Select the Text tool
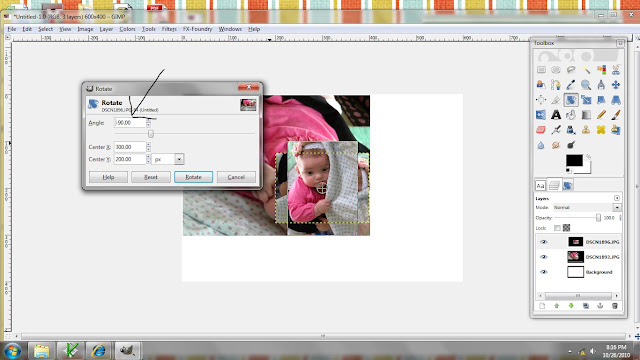The height and width of the screenshot is (360, 640). (x=556, y=115)
